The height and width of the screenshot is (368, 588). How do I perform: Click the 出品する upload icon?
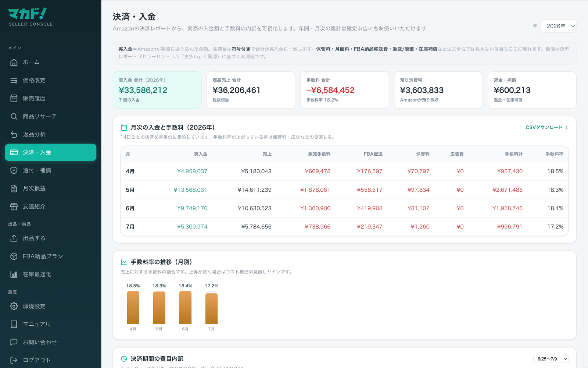pos(14,238)
